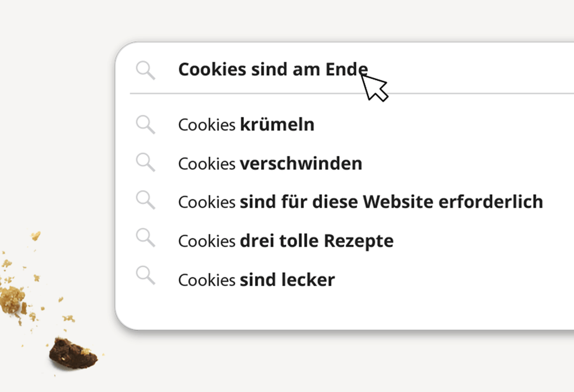Click the search icon beside "Cookies verschwinden"
Image resolution: width=574 pixels, height=392 pixels.
coord(145,162)
